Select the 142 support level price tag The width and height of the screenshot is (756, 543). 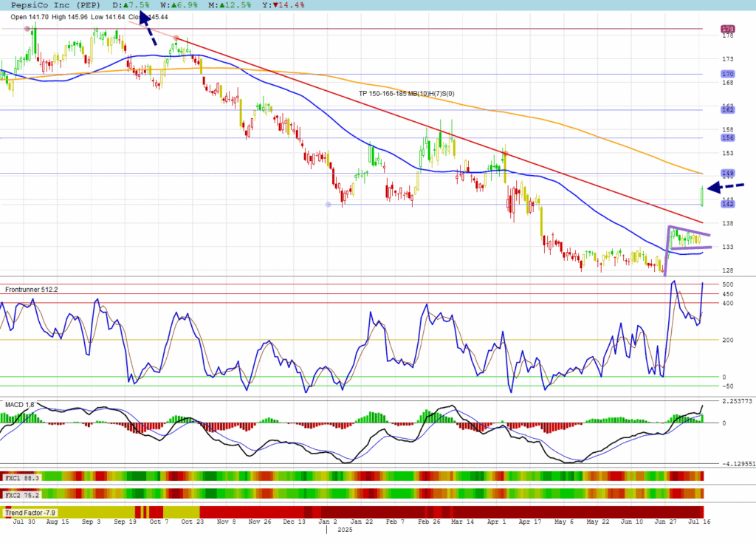click(x=727, y=204)
